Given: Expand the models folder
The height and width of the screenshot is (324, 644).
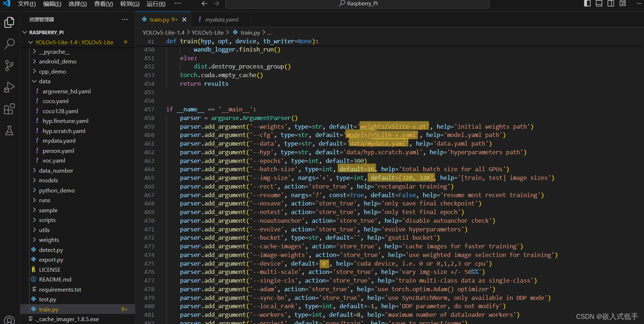Looking at the screenshot, I should (x=77, y=181).
